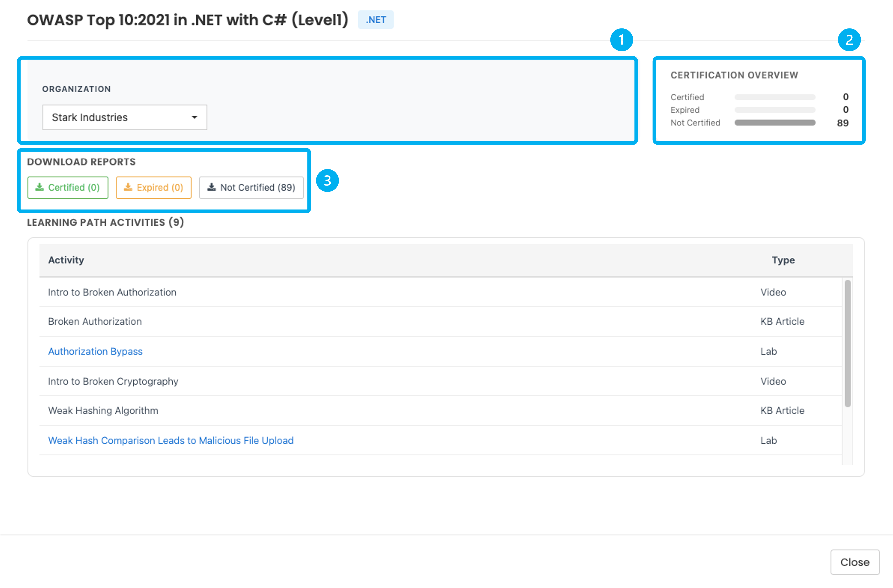Click the Activity column header
The width and height of the screenshot is (893, 588).
pyautogui.click(x=66, y=260)
